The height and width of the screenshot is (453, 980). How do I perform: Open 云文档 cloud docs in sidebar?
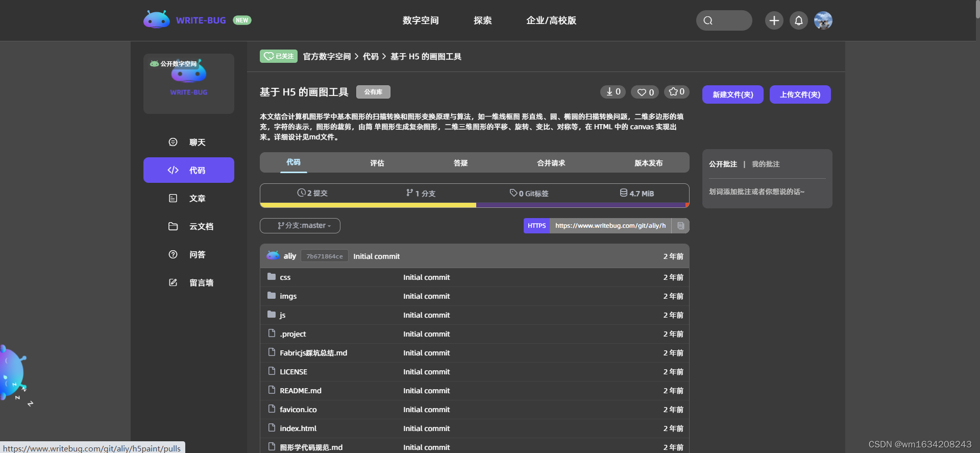click(189, 226)
